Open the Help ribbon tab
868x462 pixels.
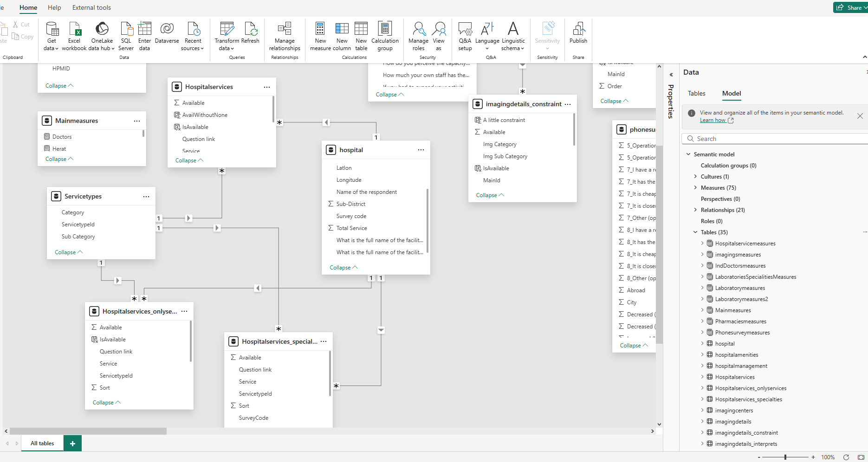tap(54, 7)
